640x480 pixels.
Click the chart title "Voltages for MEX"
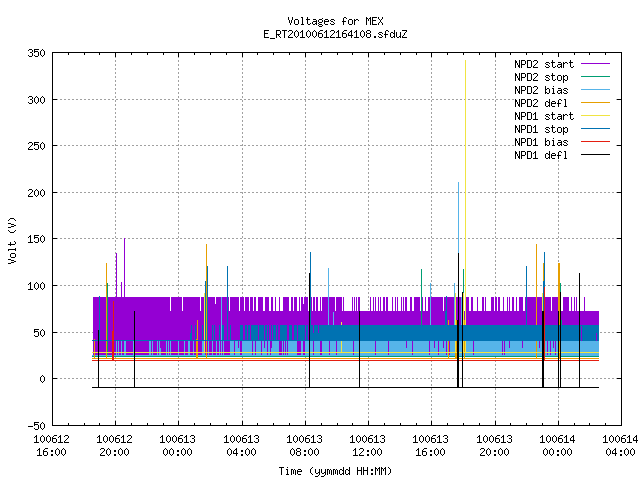[x=335, y=21]
